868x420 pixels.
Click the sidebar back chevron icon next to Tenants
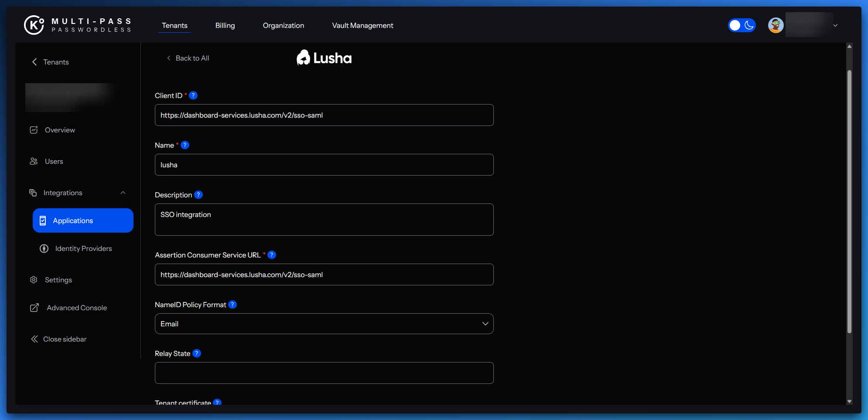pos(34,62)
